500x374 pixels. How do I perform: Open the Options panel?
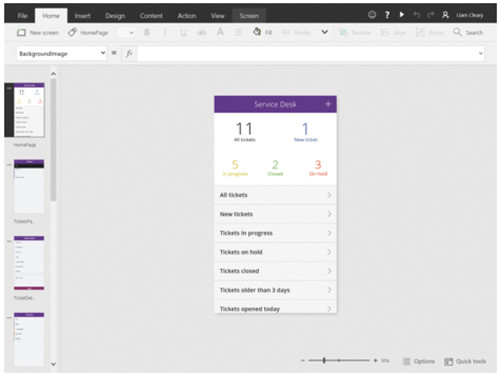[419, 361]
